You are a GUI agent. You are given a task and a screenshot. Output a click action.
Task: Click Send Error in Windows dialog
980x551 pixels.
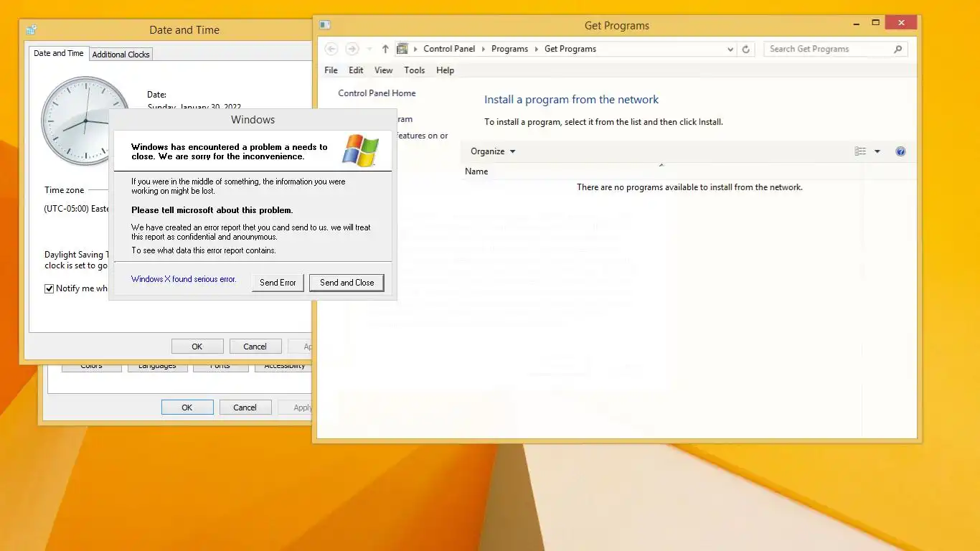click(x=278, y=283)
